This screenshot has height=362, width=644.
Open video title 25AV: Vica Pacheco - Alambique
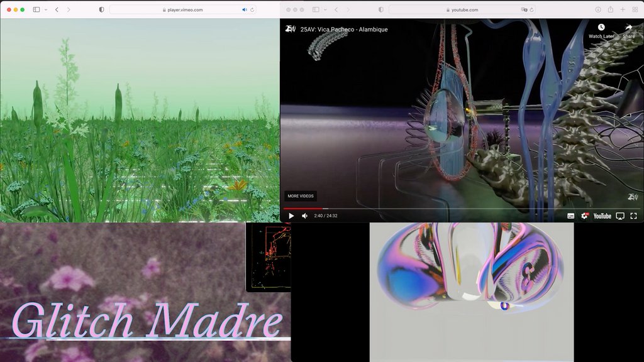(x=344, y=29)
